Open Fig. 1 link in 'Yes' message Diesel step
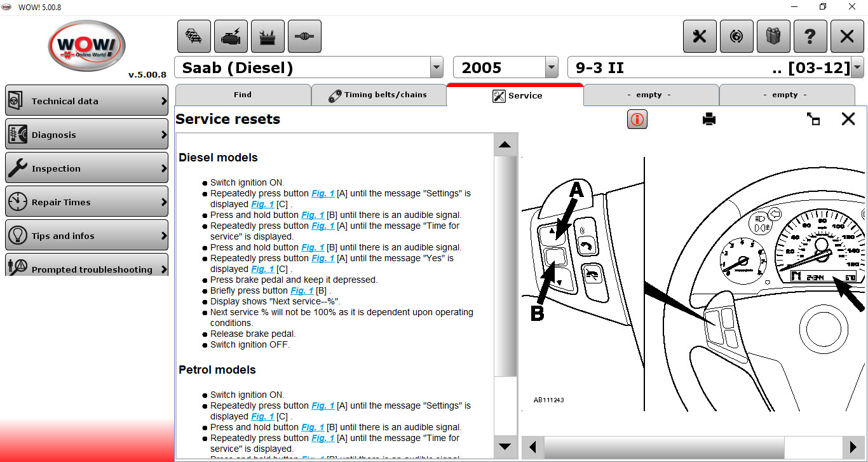The width and height of the screenshot is (868, 462). 323,258
